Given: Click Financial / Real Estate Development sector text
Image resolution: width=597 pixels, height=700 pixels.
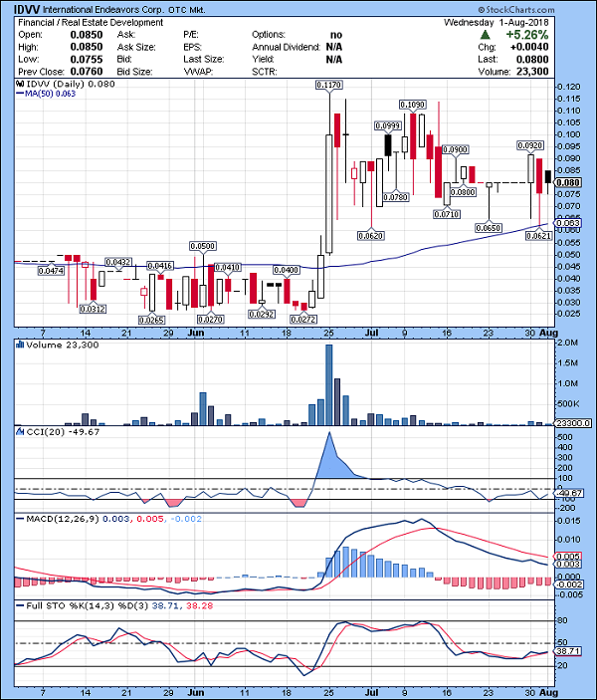Looking at the screenshot, I should [91, 22].
